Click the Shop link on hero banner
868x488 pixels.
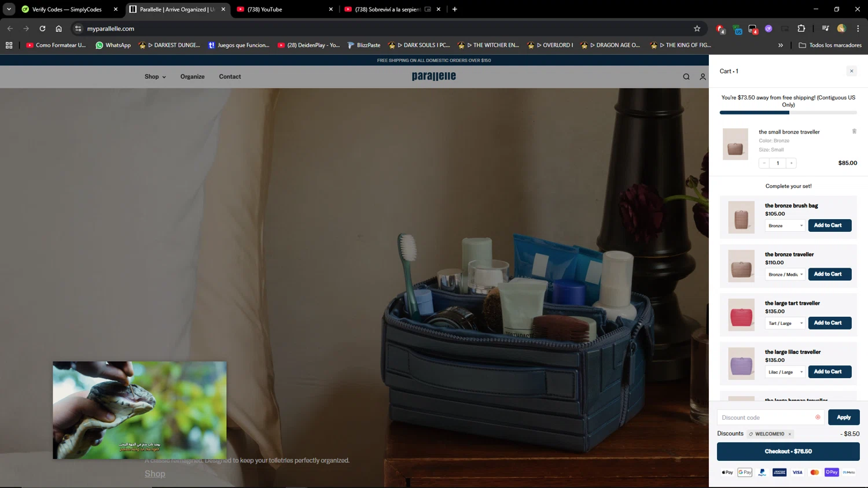[x=155, y=474]
